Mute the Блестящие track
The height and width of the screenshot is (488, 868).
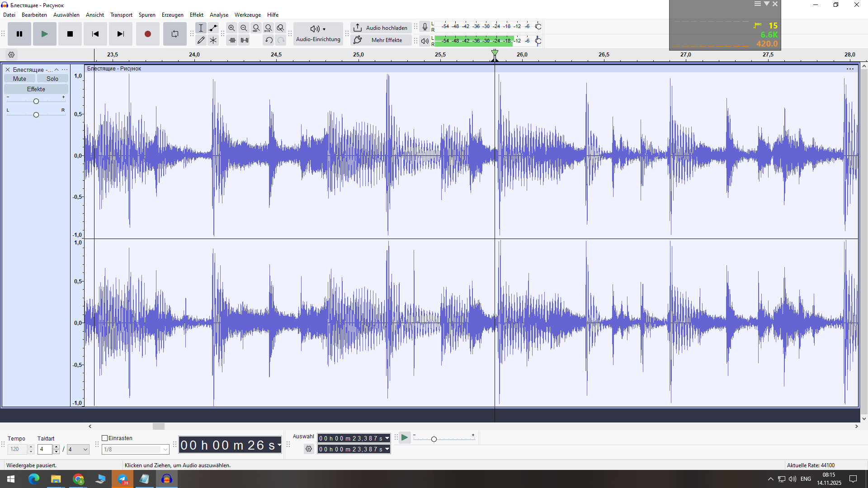pos(19,79)
